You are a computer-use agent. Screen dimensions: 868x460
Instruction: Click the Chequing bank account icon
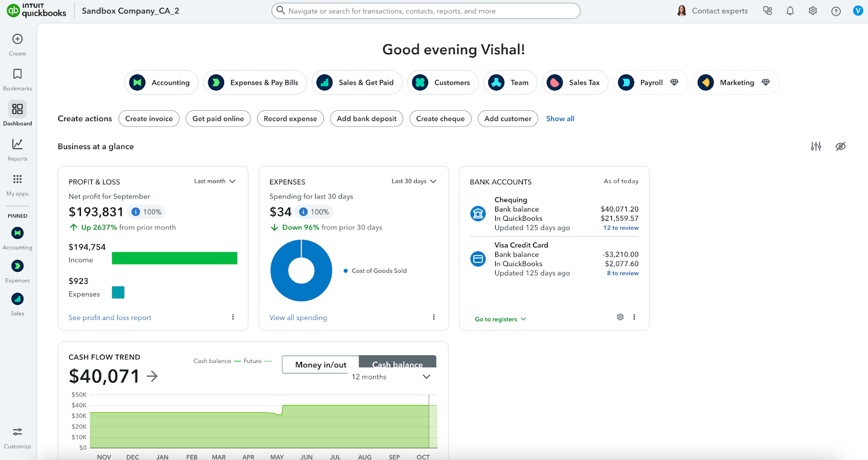(x=478, y=214)
